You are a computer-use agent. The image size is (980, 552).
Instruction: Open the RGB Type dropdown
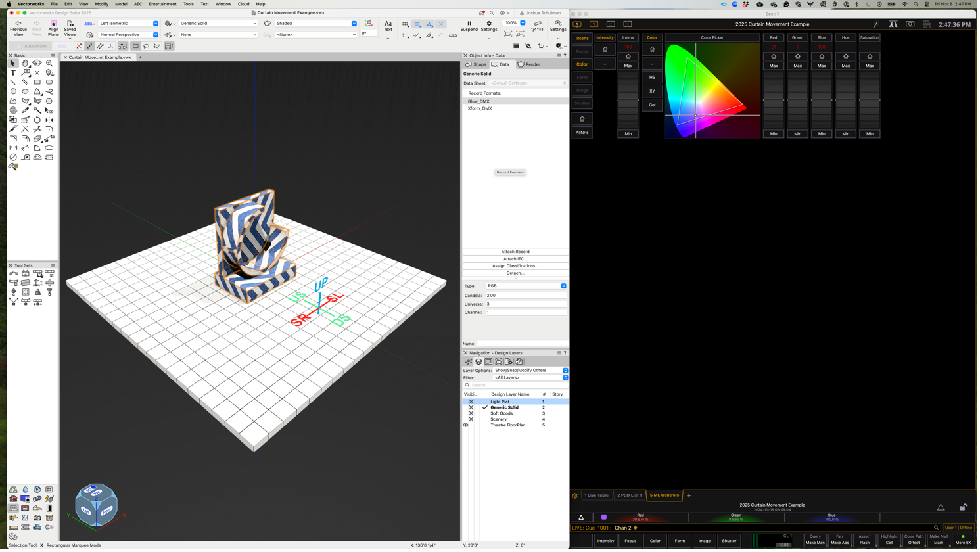point(526,286)
